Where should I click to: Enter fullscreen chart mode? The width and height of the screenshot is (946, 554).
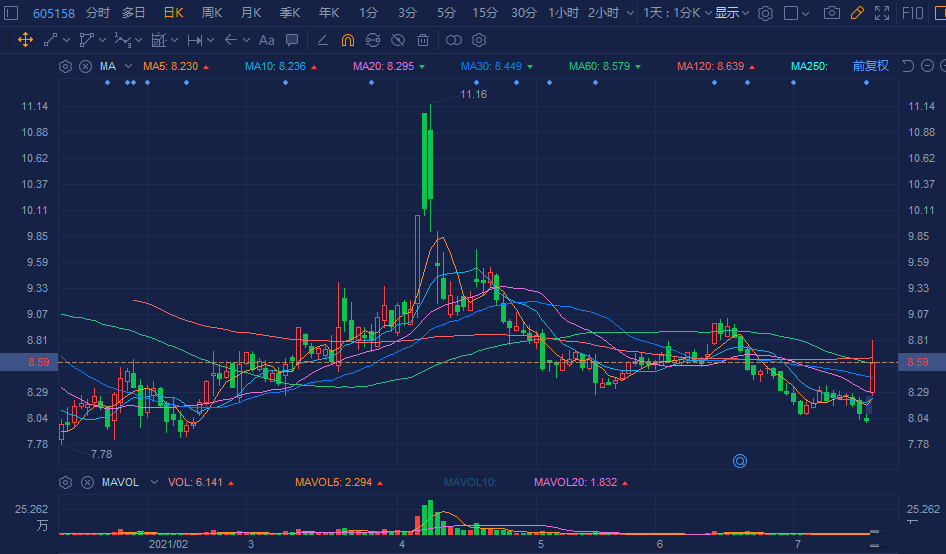(882, 13)
